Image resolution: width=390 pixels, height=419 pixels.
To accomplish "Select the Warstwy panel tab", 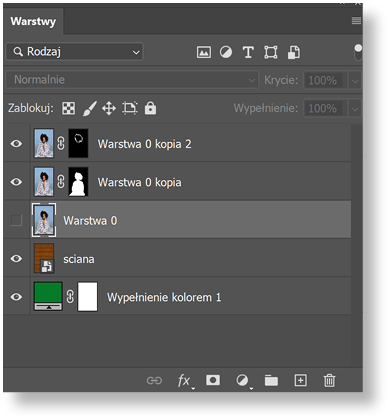I will (33, 21).
